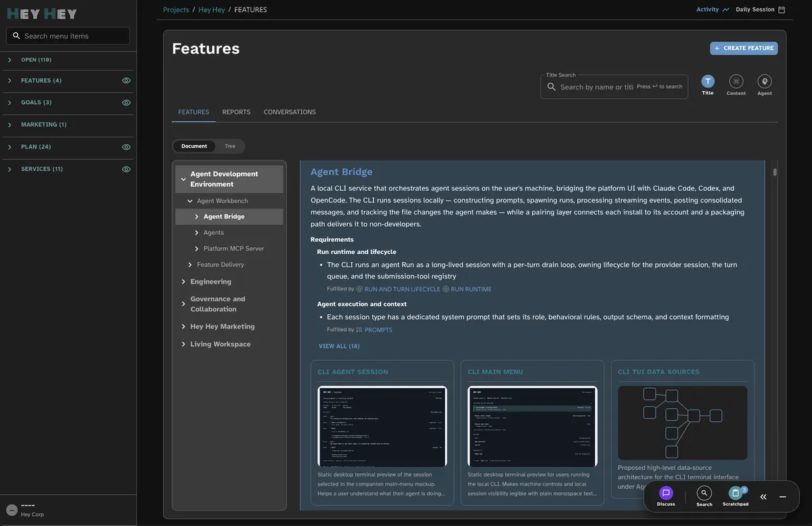Click the Activity chart icon
Viewport: 812px width, 526px height.
click(x=726, y=9)
